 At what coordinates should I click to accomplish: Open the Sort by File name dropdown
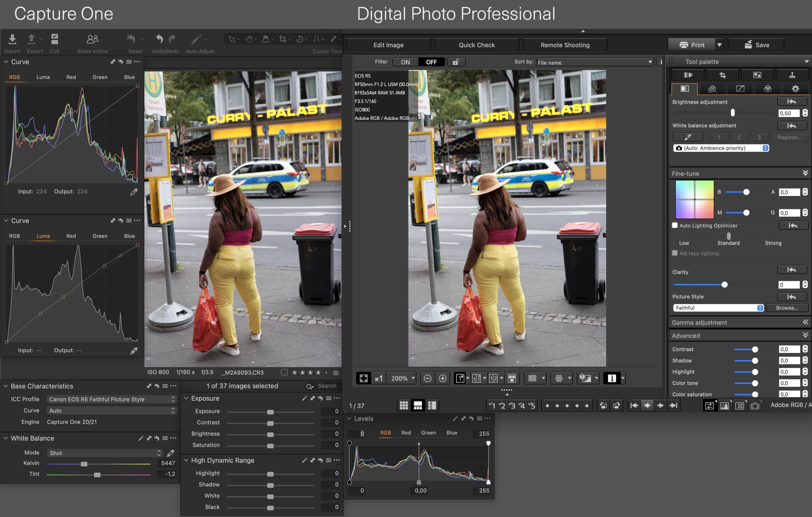595,62
